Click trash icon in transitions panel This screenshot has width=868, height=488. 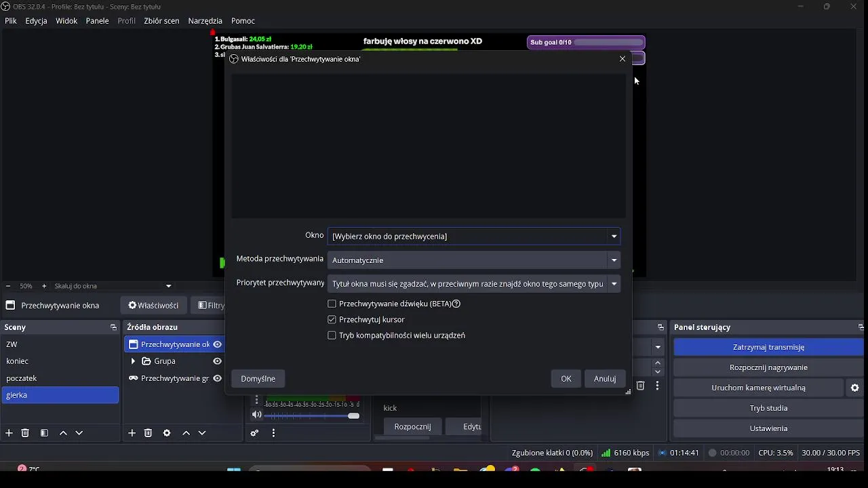(x=640, y=386)
